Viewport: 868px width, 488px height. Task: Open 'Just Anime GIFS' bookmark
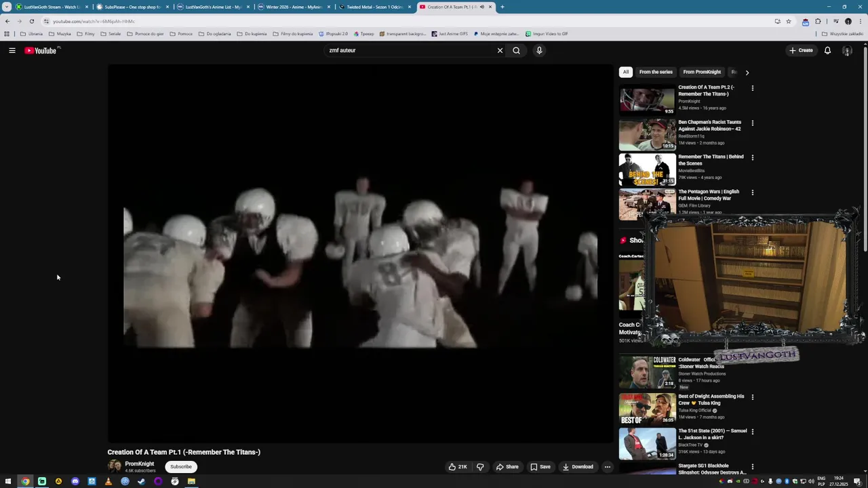tap(450, 33)
